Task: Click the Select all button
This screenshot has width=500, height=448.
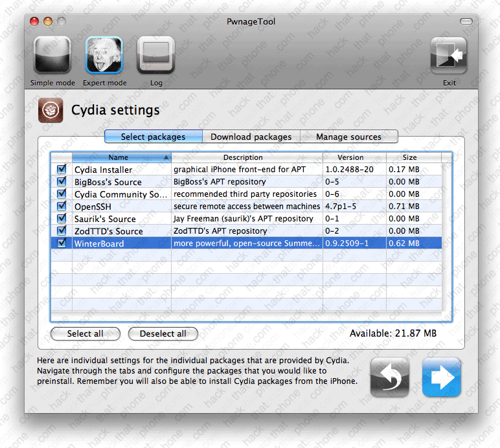Action: (85, 333)
